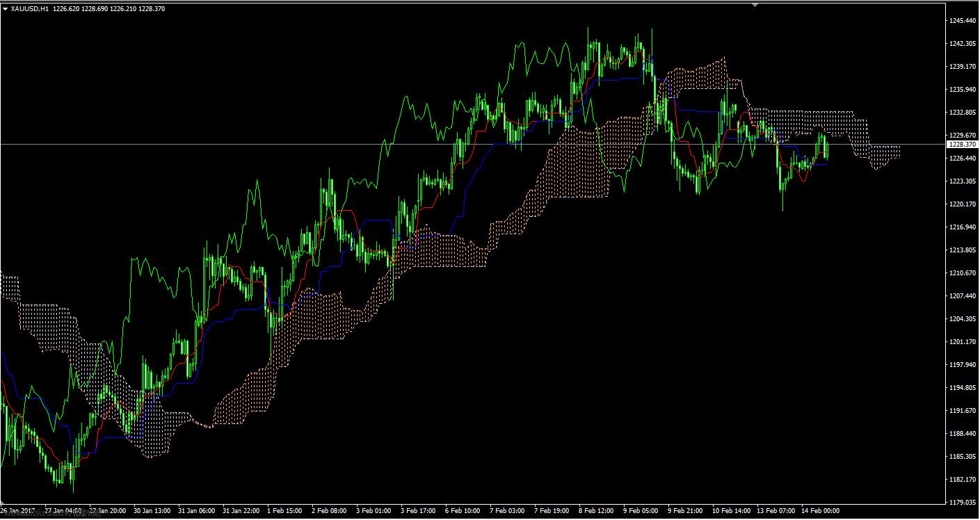Screen dimensions: 980x520
Task: Select the 13 Feb 07:00 time label
Action: point(776,512)
